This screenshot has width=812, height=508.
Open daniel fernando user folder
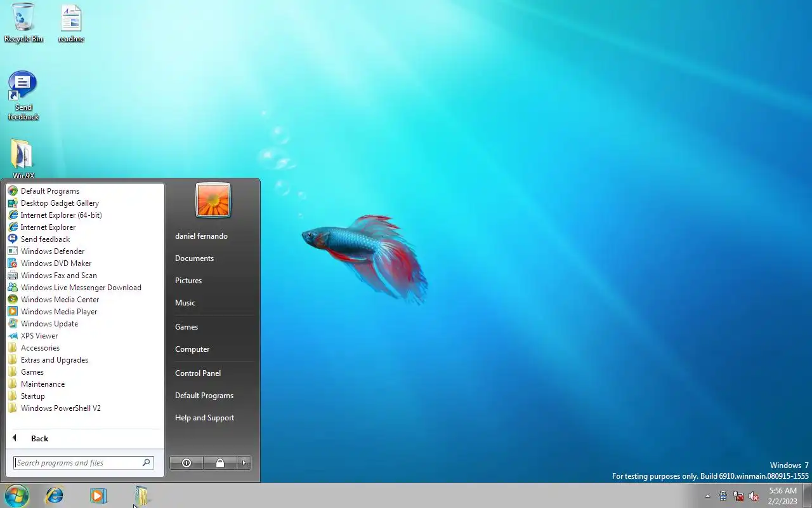[213, 236]
